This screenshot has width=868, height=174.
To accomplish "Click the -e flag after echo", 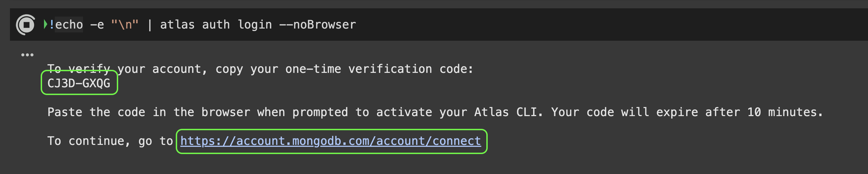I will point(97,25).
